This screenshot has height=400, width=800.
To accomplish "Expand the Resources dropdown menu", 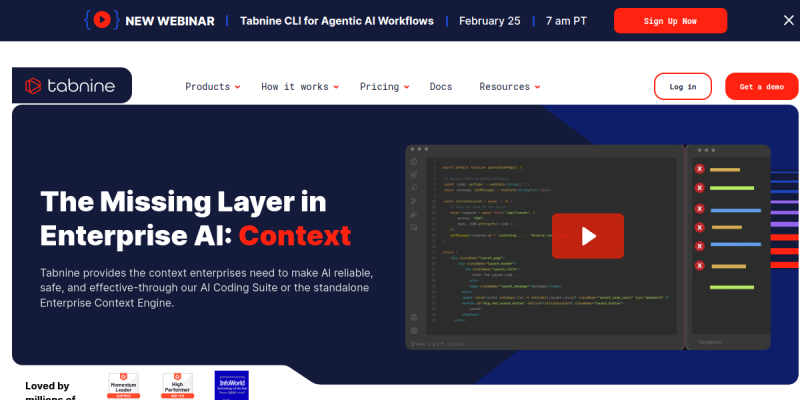I will coord(510,87).
